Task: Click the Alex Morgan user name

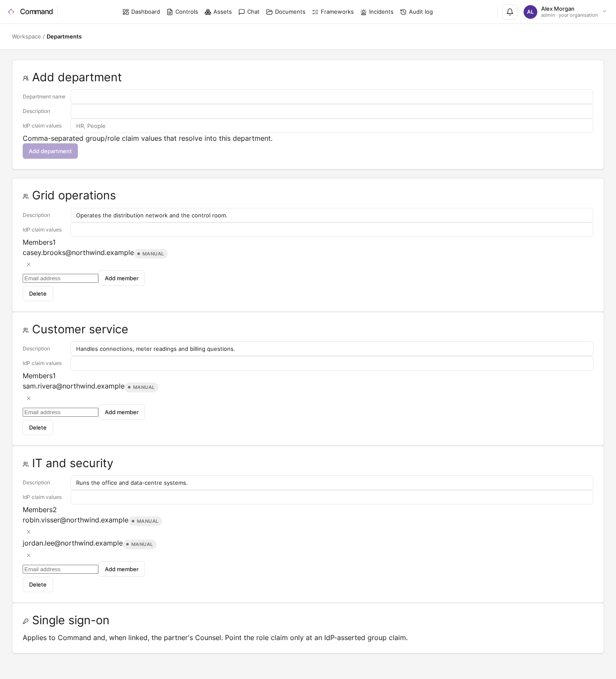Action: point(557,9)
